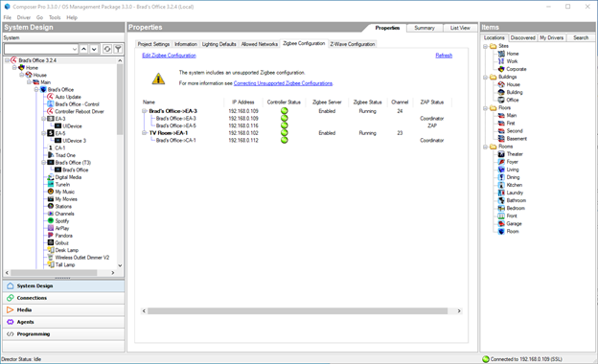The image size is (598, 364).
Task: Select the TuneIn driver
Action: pos(62,185)
